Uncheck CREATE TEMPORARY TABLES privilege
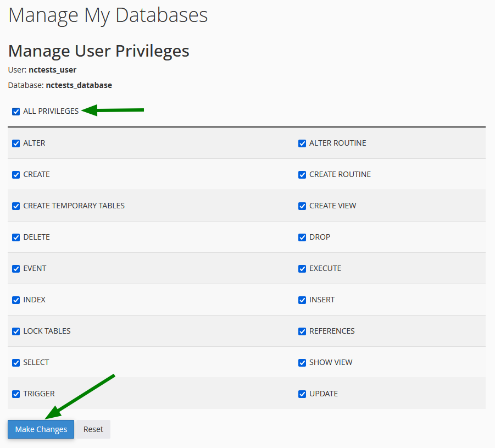495x448 pixels. pos(16,206)
